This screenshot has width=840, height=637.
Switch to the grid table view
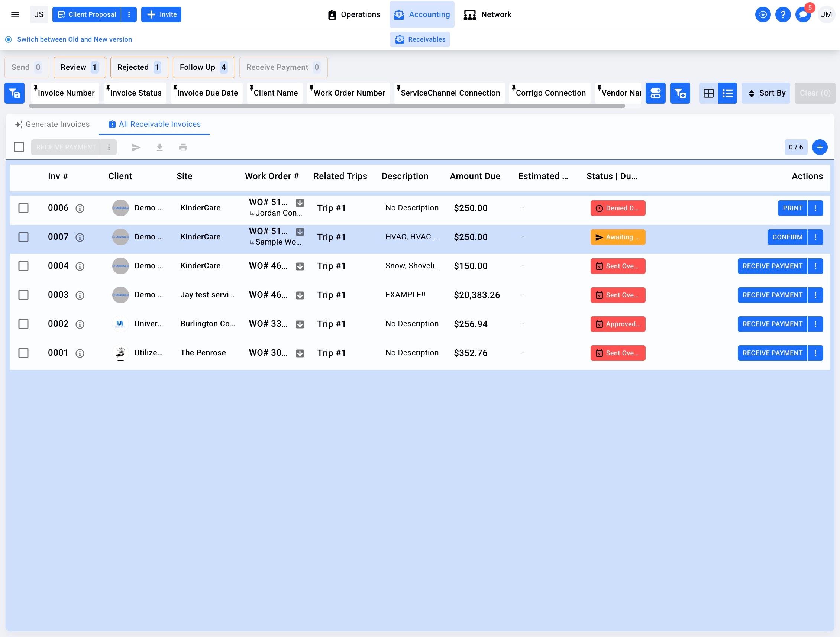tap(708, 93)
